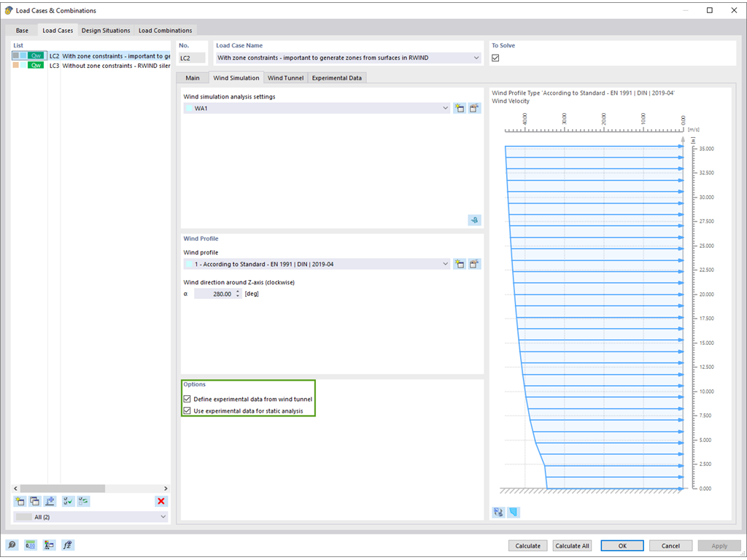Open the Load Combinations tab
This screenshot has height=560, width=747.
166,31
